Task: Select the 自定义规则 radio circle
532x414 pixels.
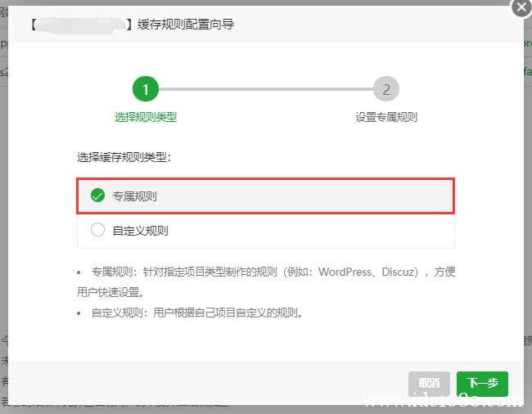Action: (x=97, y=231)
